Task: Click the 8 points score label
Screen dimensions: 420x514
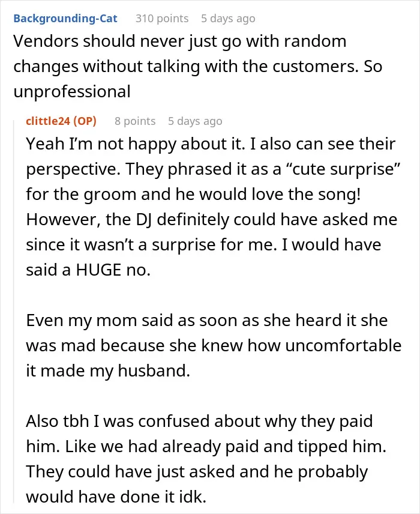Action: 135,121
